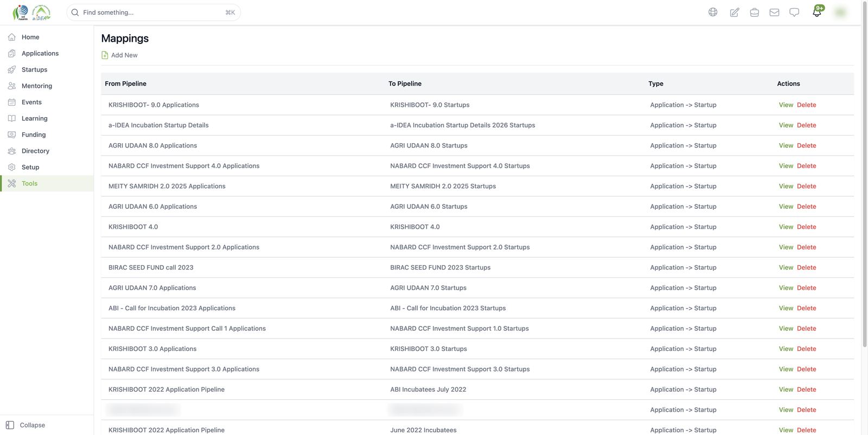Delete the KRISHIBOOT 4.0 mapping
Image resolution: width=868 pixels, height=435 pixels.
806,227
